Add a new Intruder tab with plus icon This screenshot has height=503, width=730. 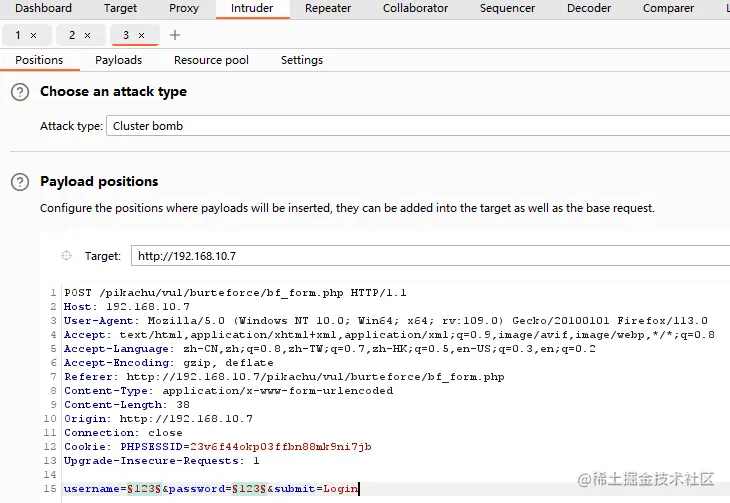point(175,35)
